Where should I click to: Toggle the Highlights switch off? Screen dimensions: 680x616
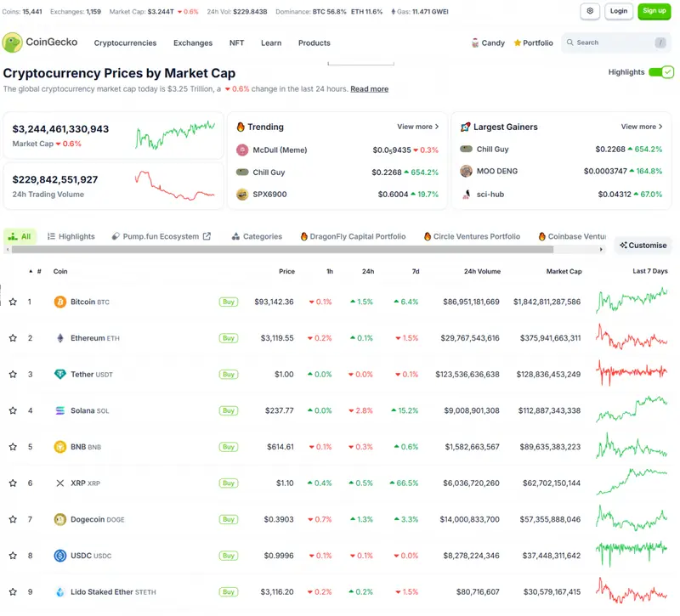661,72
